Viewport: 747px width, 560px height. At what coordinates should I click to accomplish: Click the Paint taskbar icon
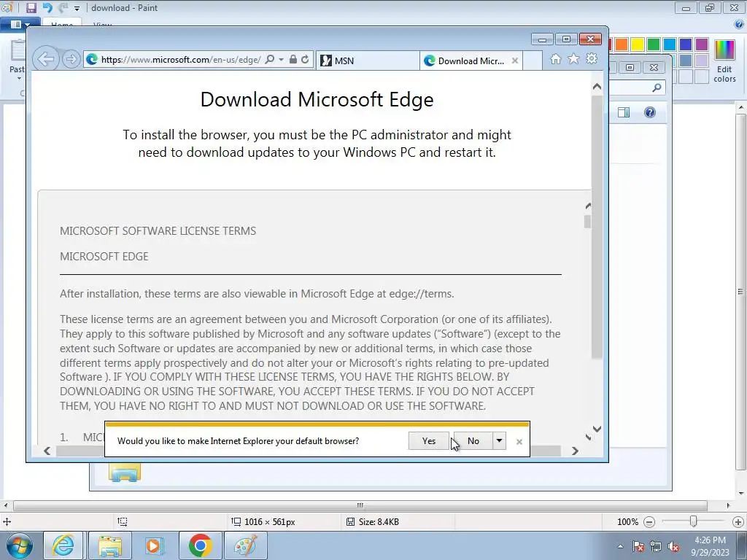[x=245, y=545]
